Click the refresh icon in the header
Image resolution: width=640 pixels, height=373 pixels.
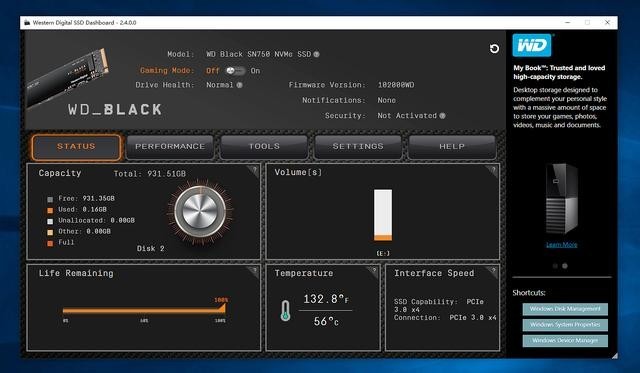pyautogui.click(x=494, y=49)
